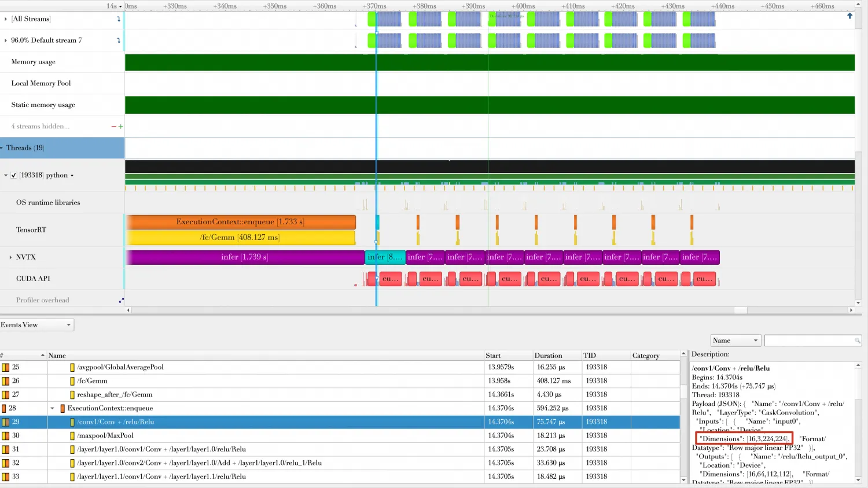
Task: Click the Memory usage row label
Action: (34, 62)
